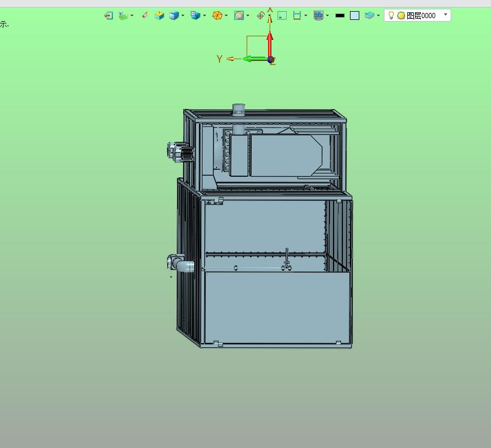
Task: Open the dimension tool dropdown arrow
Action: coord(305,15)
